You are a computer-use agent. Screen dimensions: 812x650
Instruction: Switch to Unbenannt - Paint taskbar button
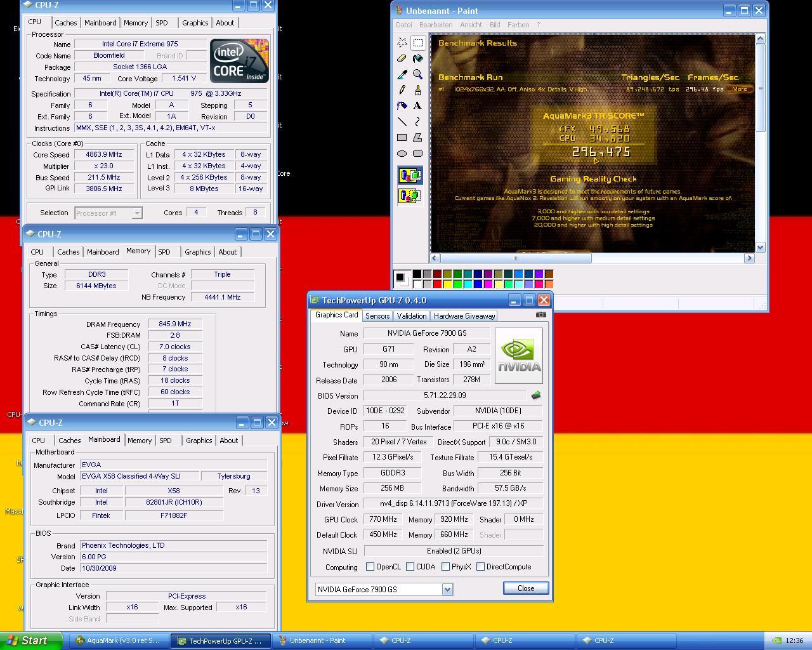coord(322,640)
